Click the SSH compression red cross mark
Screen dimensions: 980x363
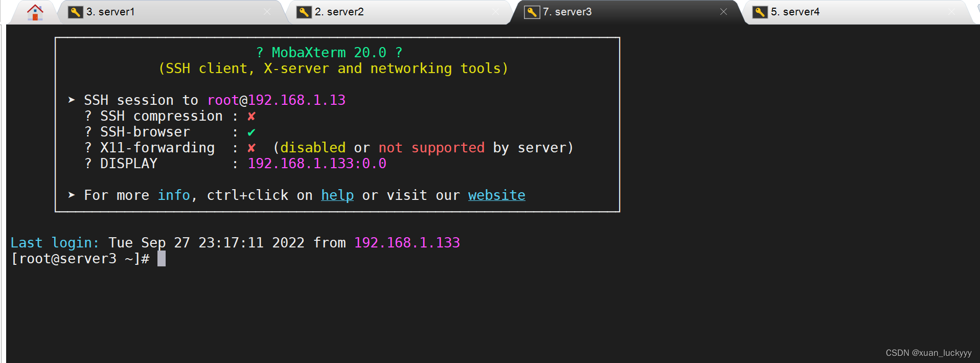pyautogui.click(x=252, y=117)
